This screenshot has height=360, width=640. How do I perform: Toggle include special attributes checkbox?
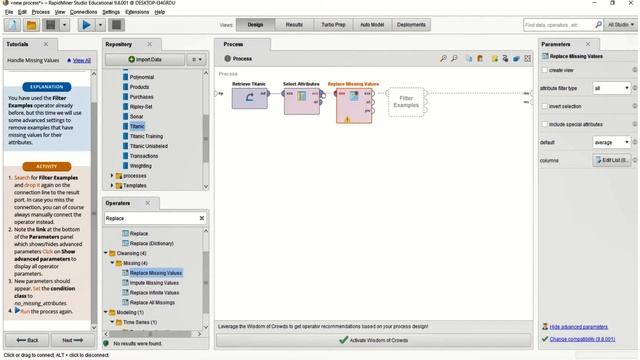point(544,124)
